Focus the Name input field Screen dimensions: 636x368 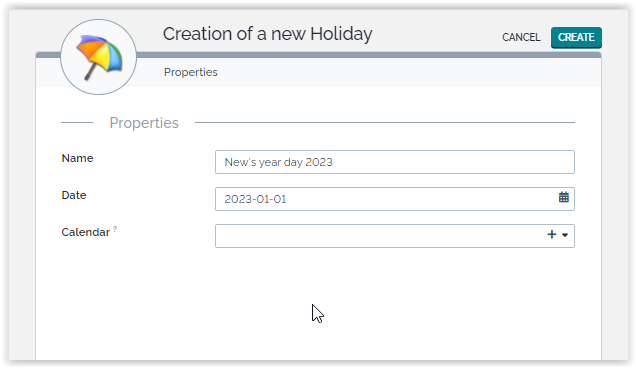pos(395,162)
